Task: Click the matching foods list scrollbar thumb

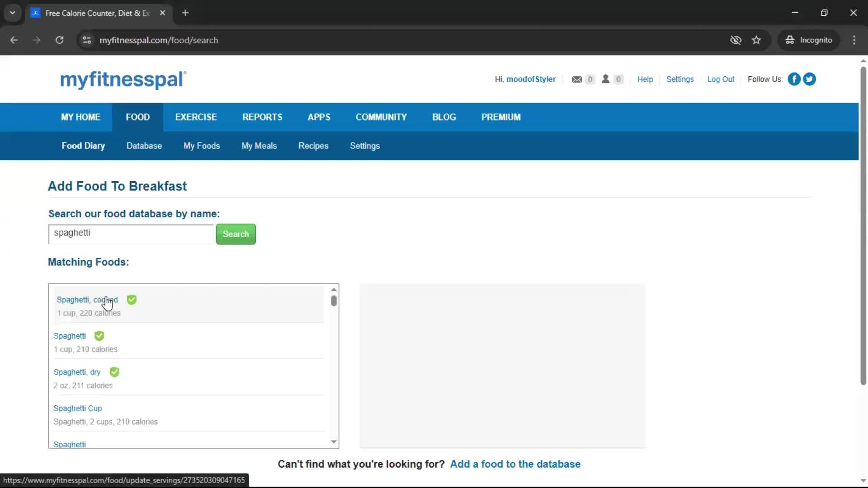Action: pyautogui.click(x=334, y=301)
